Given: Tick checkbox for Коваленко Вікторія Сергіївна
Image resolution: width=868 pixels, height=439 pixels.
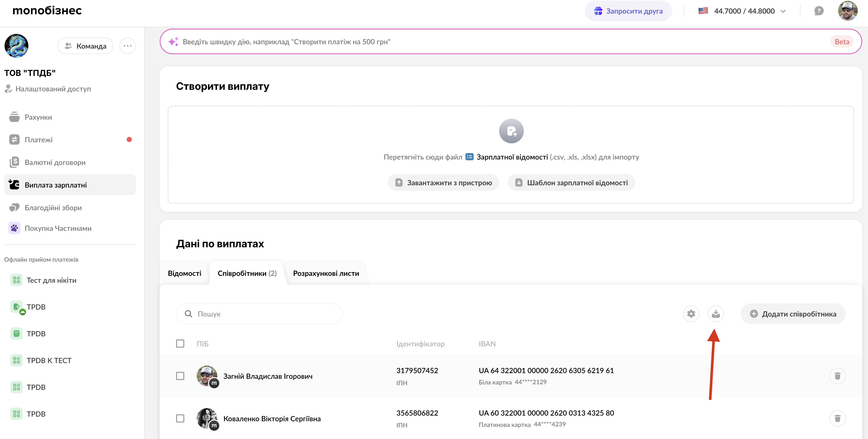Looking at the screenshot, I should 180,418.
